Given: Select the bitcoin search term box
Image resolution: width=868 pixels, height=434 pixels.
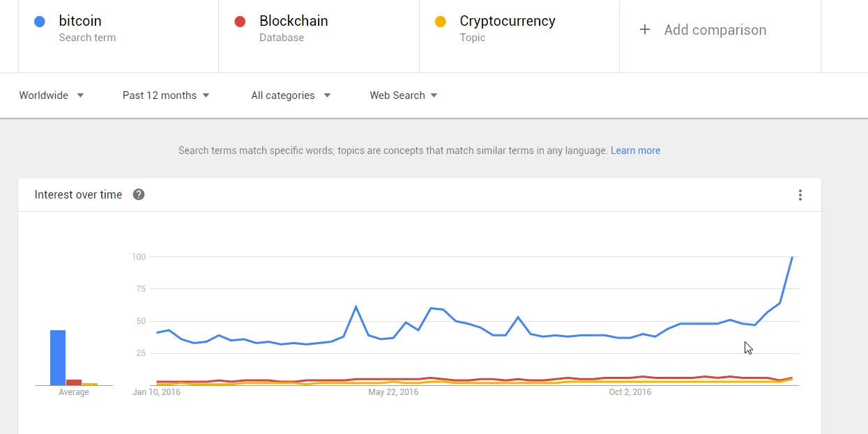Looking at the screenshot, I should coord(119,36).
